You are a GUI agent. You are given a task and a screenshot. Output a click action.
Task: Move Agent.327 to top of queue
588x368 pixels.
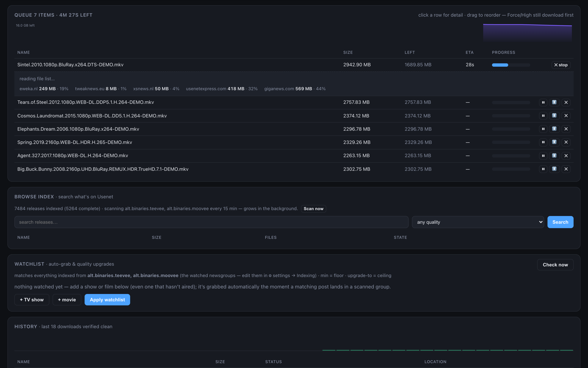pos(554,156)
